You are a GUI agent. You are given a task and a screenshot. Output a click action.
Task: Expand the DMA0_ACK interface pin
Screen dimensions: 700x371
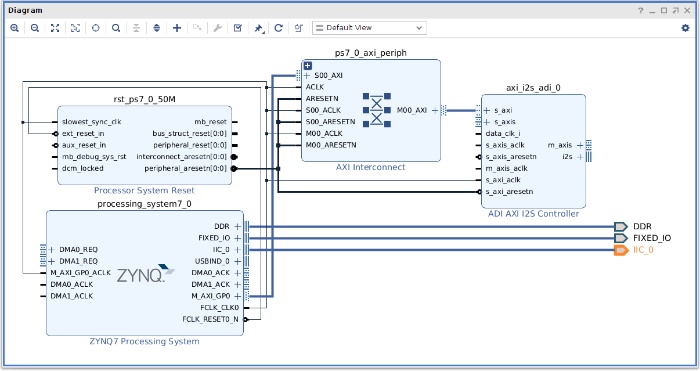coord(238,273)
